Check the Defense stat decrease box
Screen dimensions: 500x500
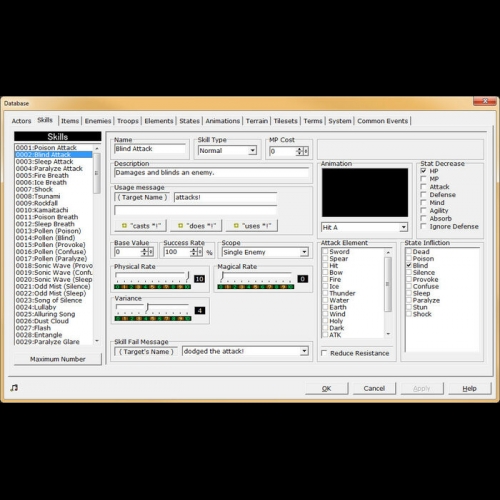tap(423, 195)
